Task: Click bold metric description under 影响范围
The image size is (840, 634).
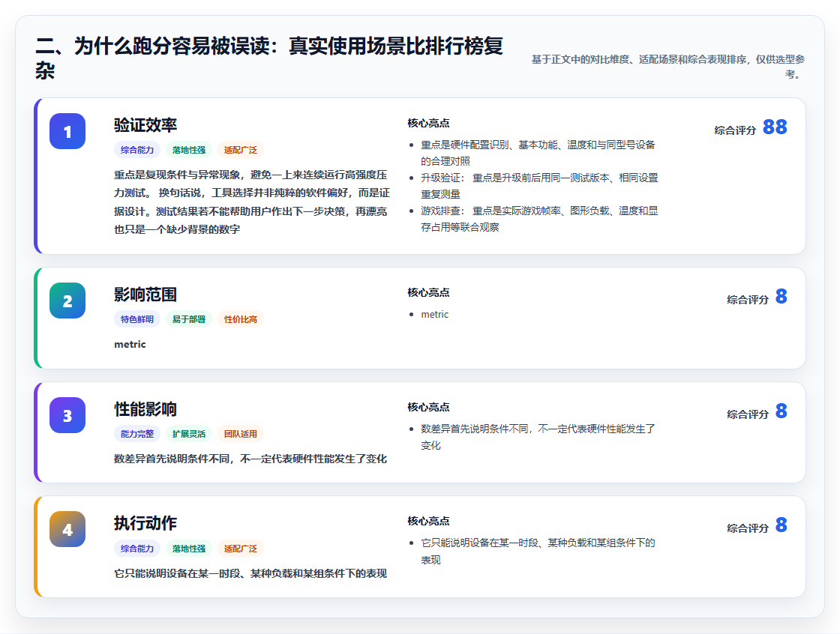Action: tap(130, 344)
